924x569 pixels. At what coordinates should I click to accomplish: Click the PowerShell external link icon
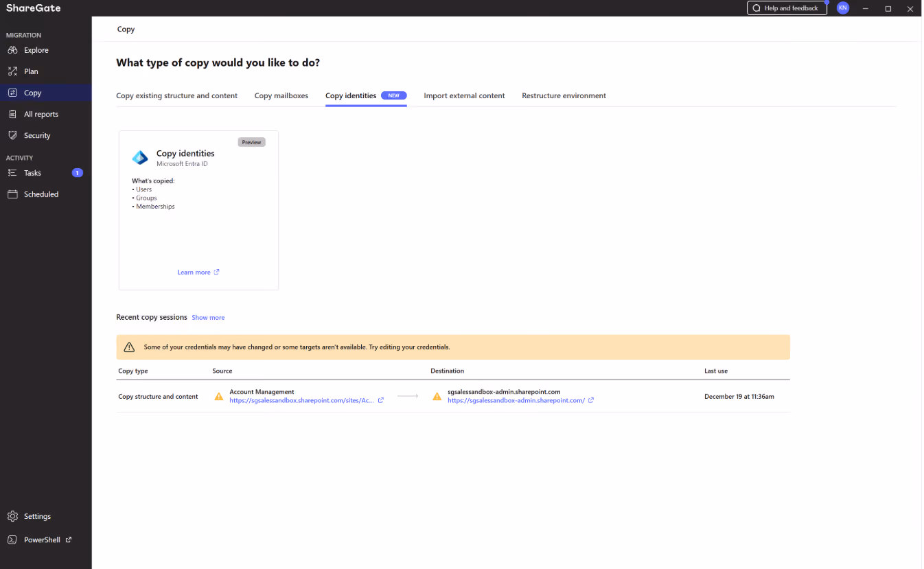69,539
